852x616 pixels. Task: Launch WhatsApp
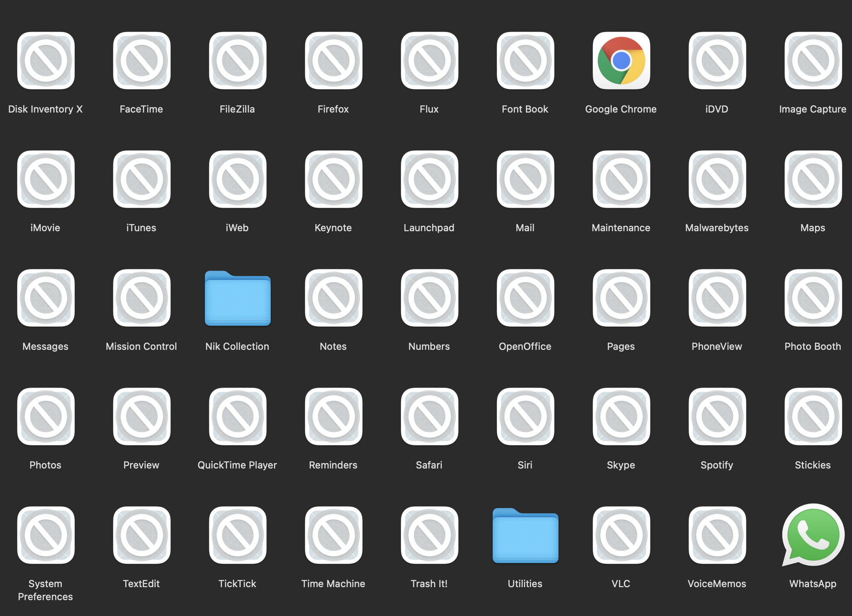[813, 536]
